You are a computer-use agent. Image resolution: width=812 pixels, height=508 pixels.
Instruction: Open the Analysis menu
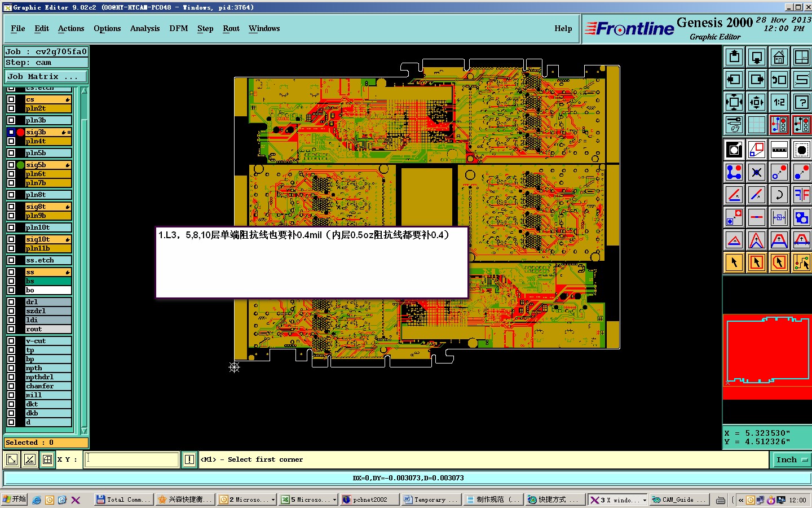click(x=145, y=28)
